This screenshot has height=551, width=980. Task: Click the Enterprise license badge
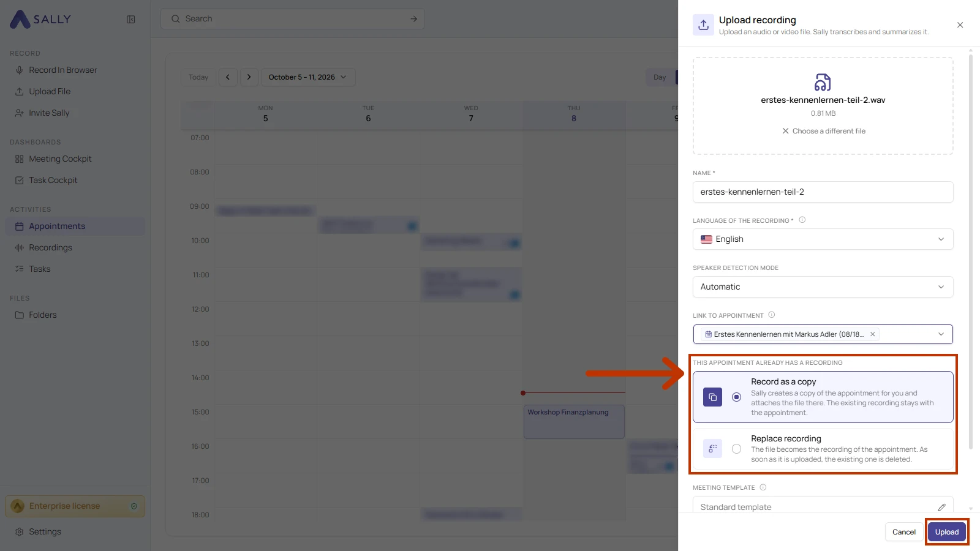[75, 506]
